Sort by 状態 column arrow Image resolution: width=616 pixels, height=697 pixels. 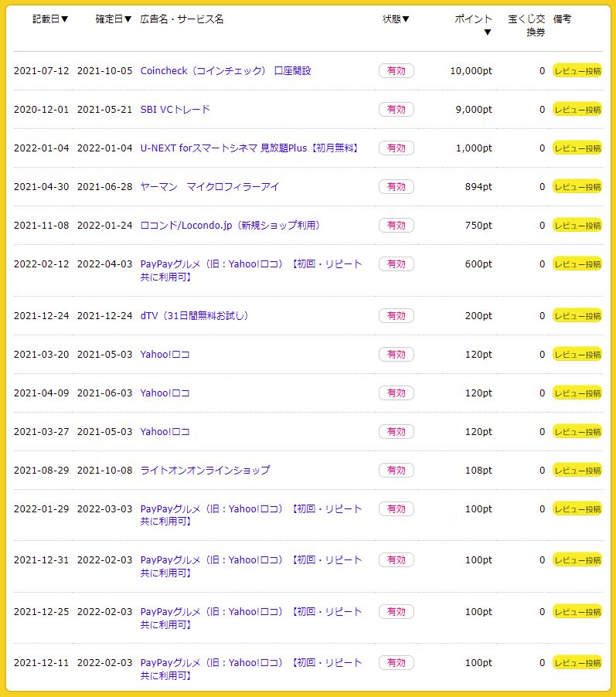point(406,19)
